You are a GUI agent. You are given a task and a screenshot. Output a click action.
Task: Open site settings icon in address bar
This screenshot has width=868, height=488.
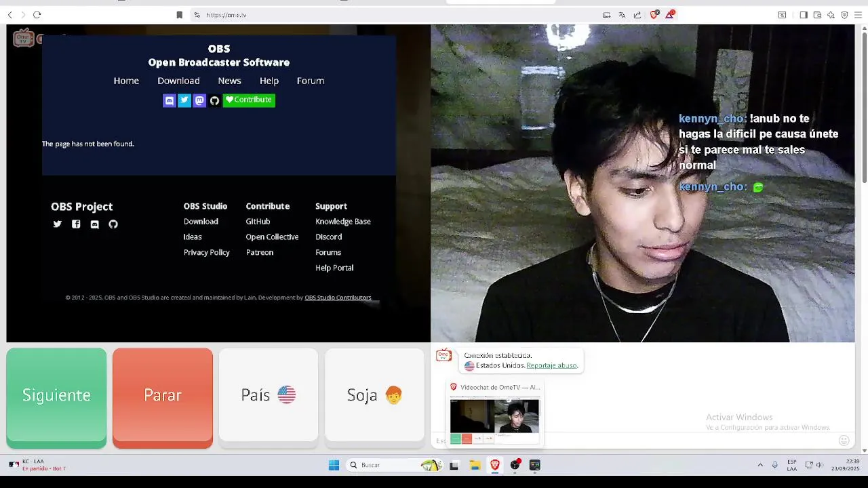(x=197, y=15)
